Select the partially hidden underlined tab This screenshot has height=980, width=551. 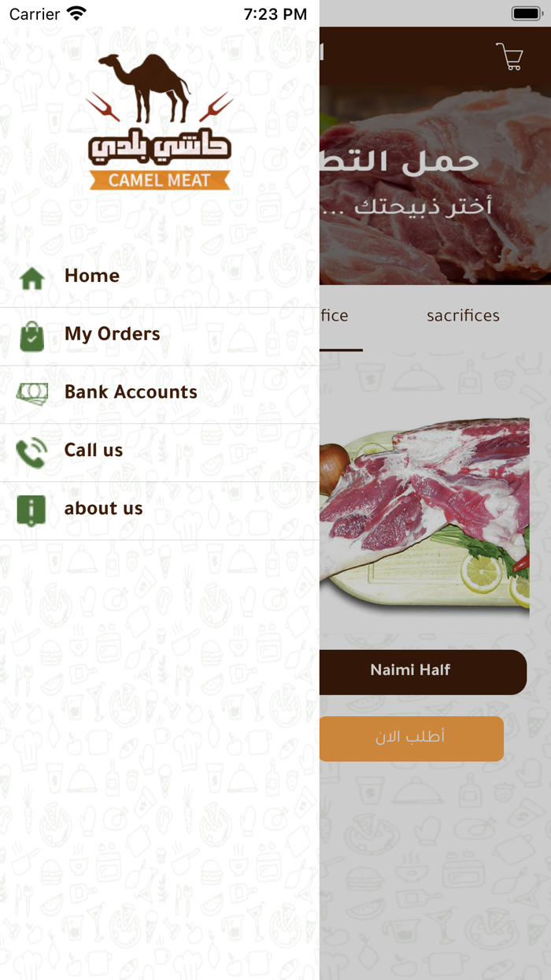[x=334, y=316]
